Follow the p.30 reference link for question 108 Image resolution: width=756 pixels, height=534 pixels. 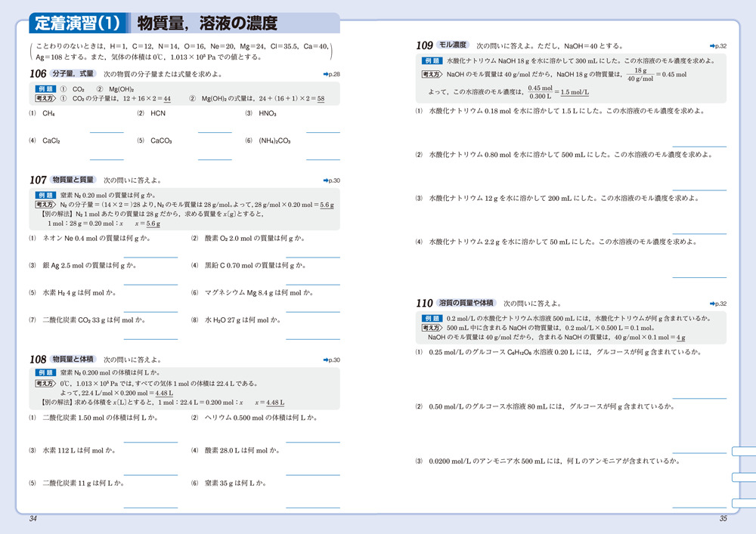click(330, 360)
